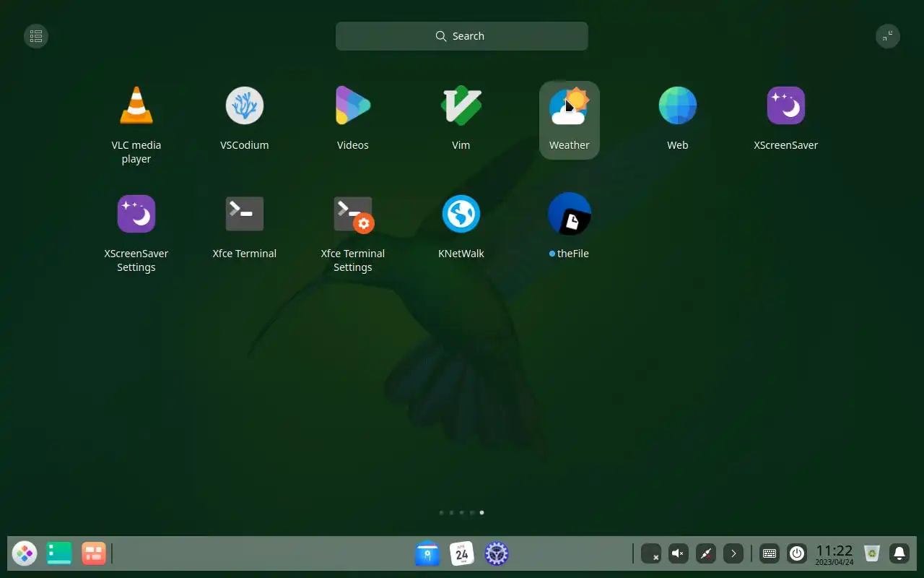This screenshot has height=578, width=924.
Task: Open multitasking view from the dock
Action: (x=94, y=554)
